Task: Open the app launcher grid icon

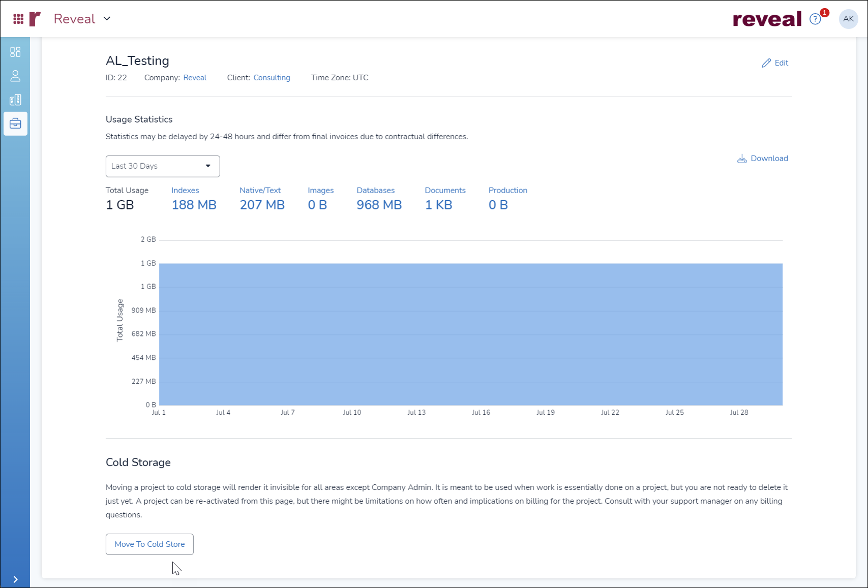Action: pyautogui.click(x=18, y=19)
